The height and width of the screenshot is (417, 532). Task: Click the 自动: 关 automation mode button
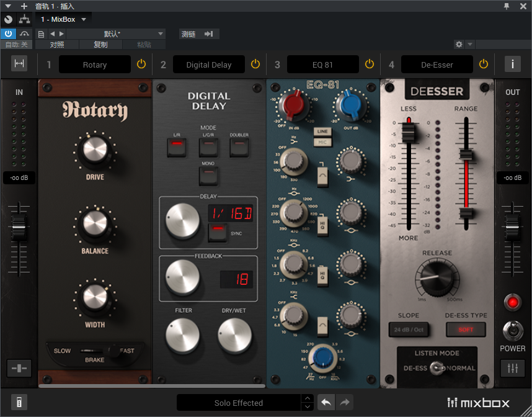click(x=16, y=45)
